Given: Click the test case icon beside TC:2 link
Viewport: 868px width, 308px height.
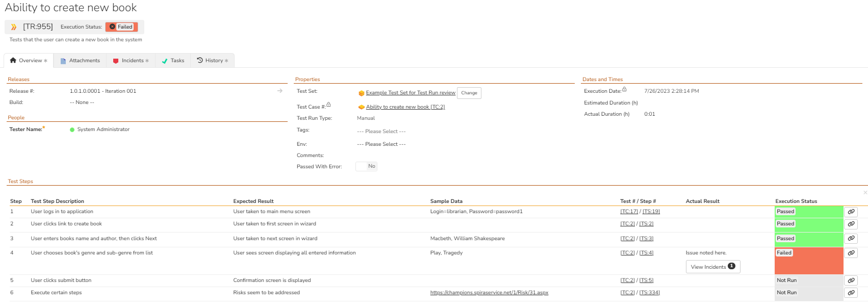Looking at the screenshot, I should coord(361,107).
